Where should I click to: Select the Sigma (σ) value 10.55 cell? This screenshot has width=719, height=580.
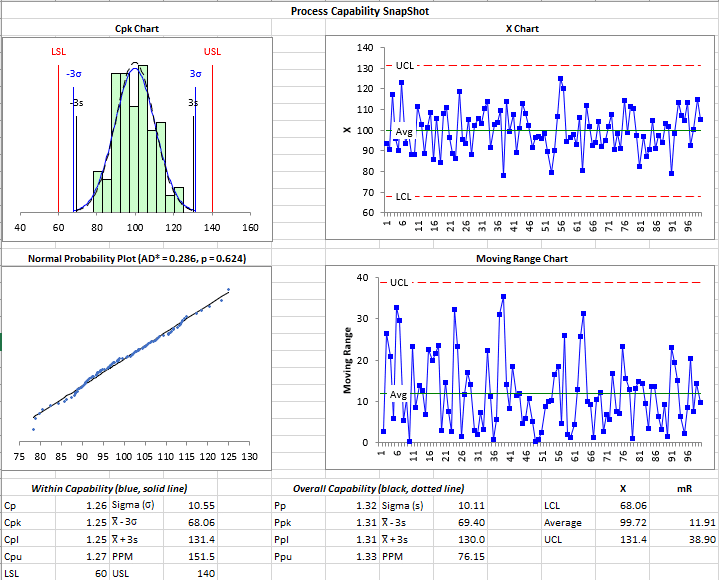190,505
